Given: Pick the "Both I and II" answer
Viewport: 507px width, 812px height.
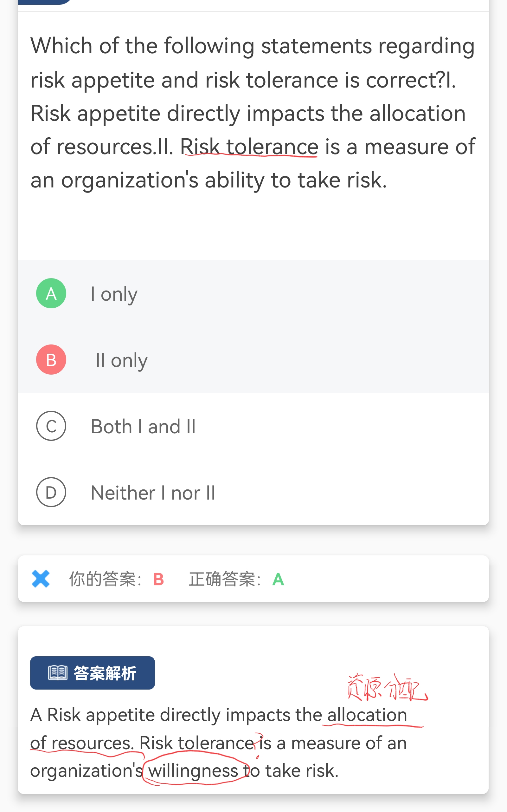Looking at the screenshot, I should pos(143,427).
